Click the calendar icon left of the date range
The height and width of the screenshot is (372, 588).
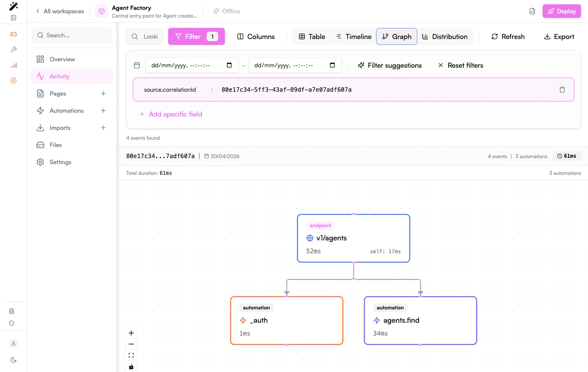137,65
